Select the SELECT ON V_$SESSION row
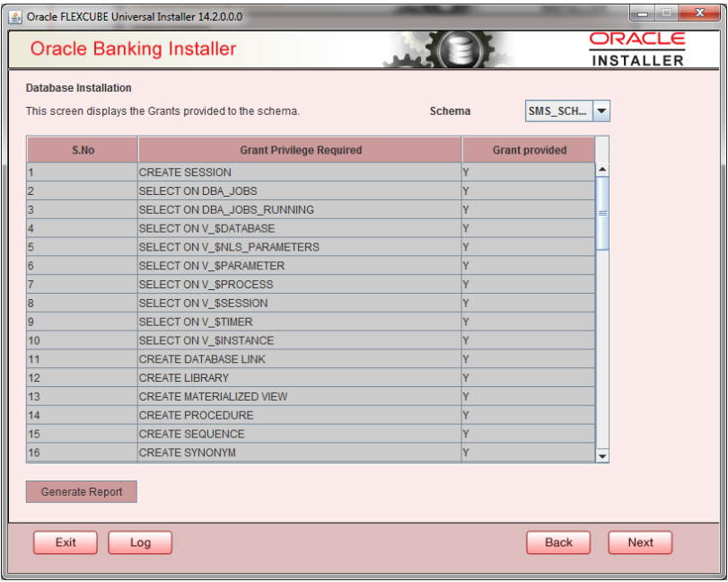This screenshot has width=728, height=582. coord(311,304)
